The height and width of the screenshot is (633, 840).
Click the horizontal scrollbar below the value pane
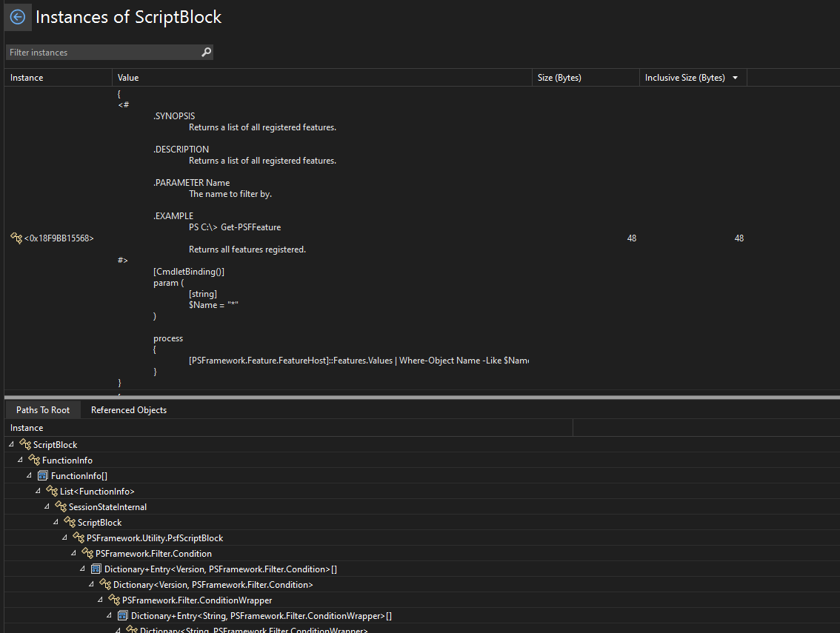[296, 395]
